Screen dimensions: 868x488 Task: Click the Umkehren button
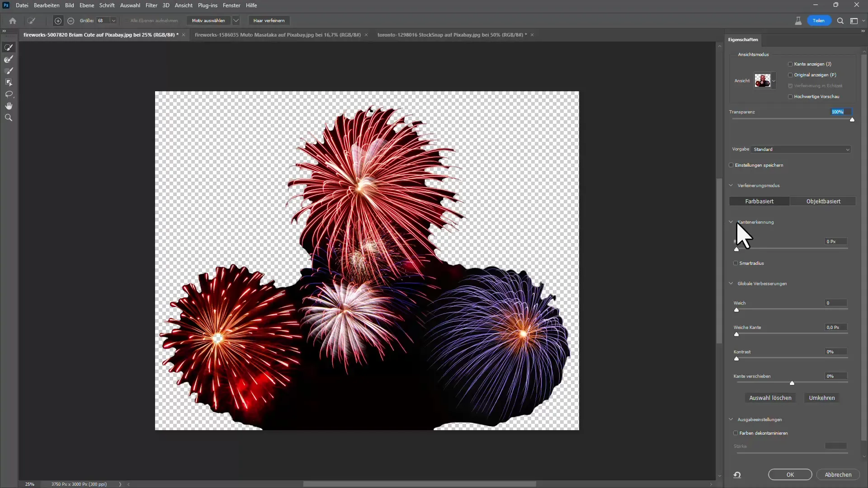coord(822,398)
